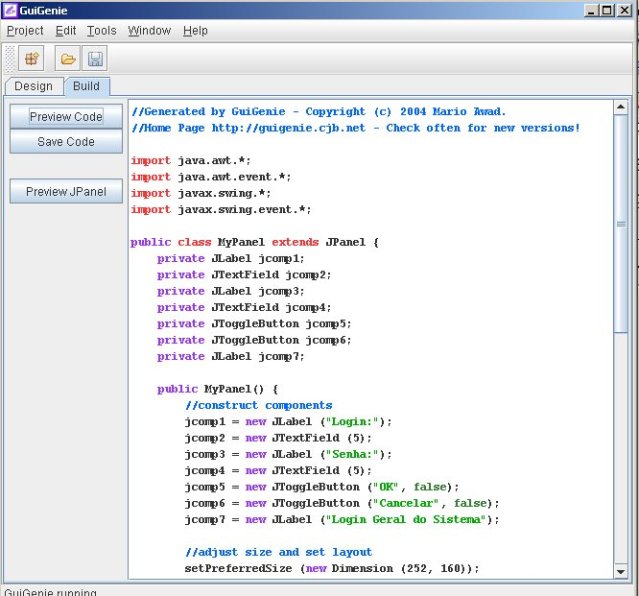Select the Build tab
The width and height of the screenshot is (639, 596).
coord(86,87)
